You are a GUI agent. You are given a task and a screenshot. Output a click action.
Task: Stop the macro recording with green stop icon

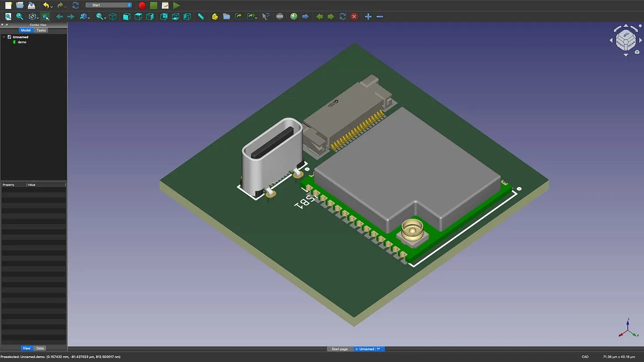(x=153, y=5)
